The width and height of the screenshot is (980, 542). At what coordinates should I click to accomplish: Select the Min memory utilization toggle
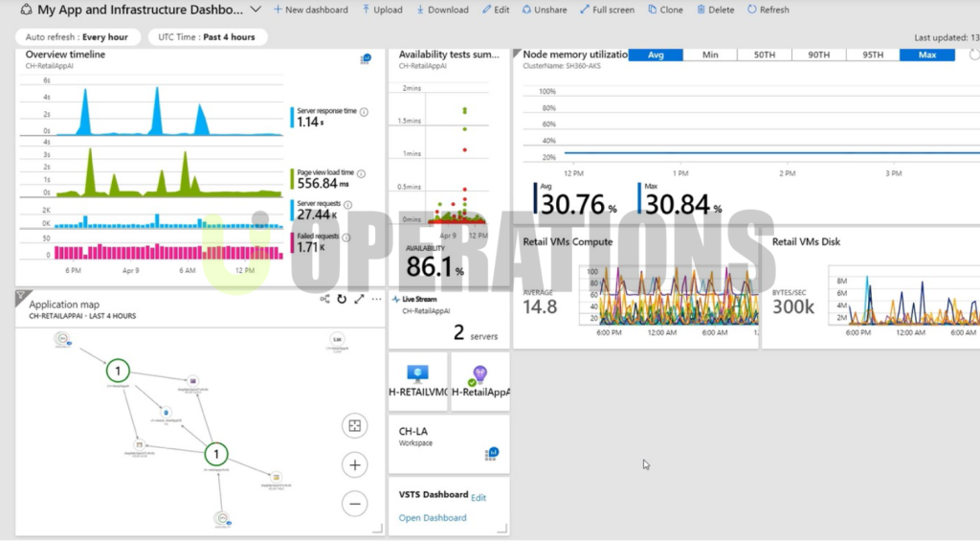[710, 55]
